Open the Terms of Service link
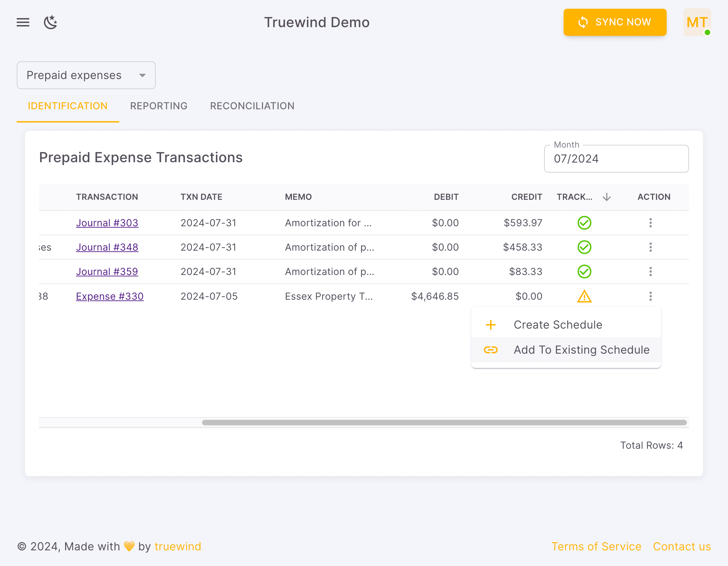 (596, 547)
